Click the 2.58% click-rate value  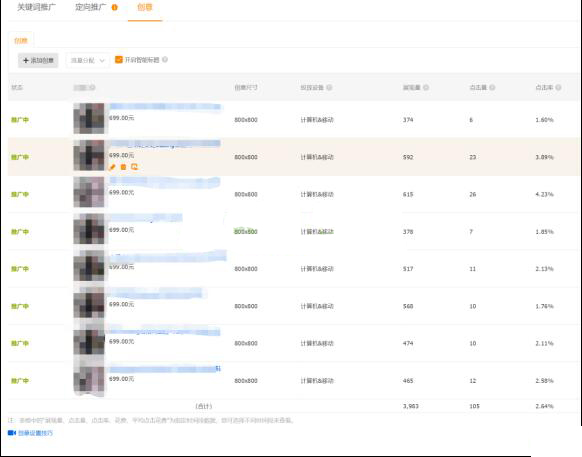[545, 381]
